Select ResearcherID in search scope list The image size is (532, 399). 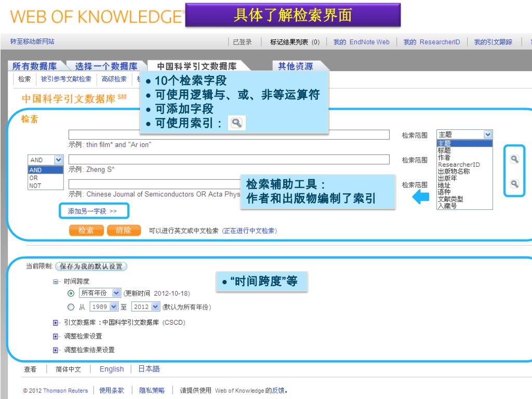click(464, 165)
